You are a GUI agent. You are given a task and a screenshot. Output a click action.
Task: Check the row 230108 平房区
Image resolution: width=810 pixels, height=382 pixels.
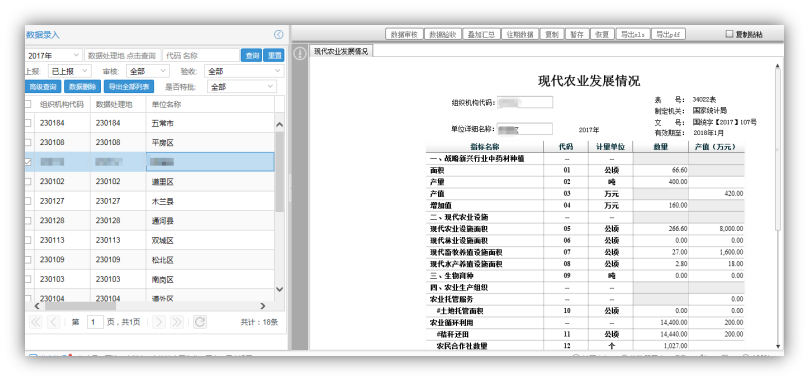point(27,142)
